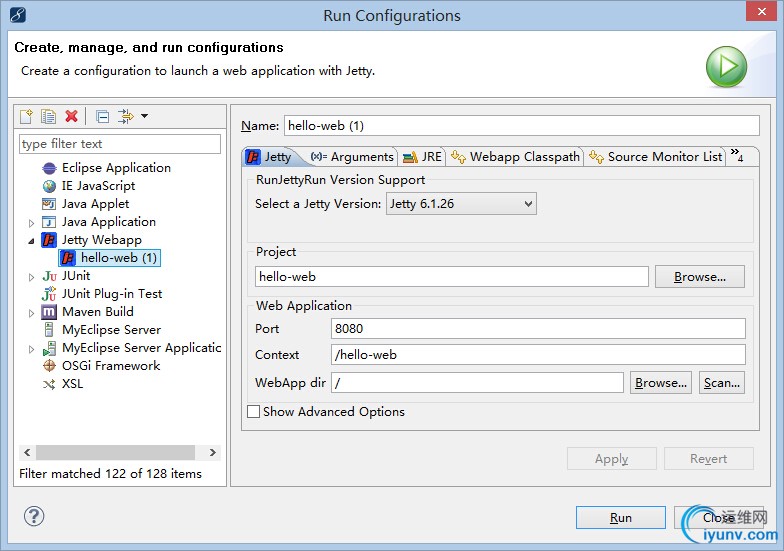Click the JUnit icon in tree
This screenshot has width=784, height=551.
(x=50, y=276)
